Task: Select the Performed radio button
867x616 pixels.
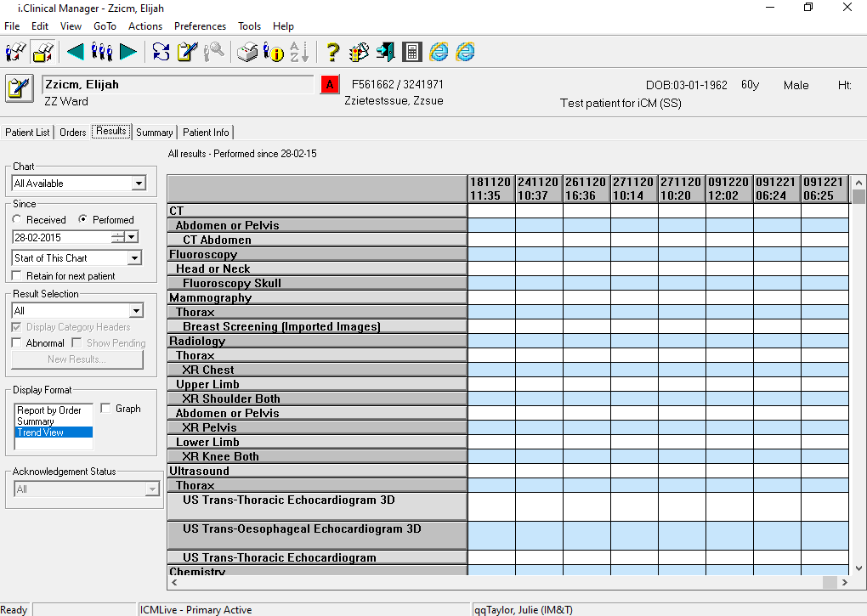Action: [83, 219]
